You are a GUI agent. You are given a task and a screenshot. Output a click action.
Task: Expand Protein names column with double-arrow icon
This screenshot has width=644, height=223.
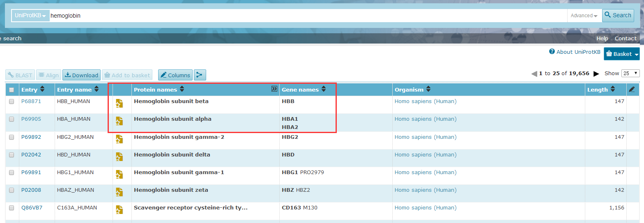click(x=274, y=89)
